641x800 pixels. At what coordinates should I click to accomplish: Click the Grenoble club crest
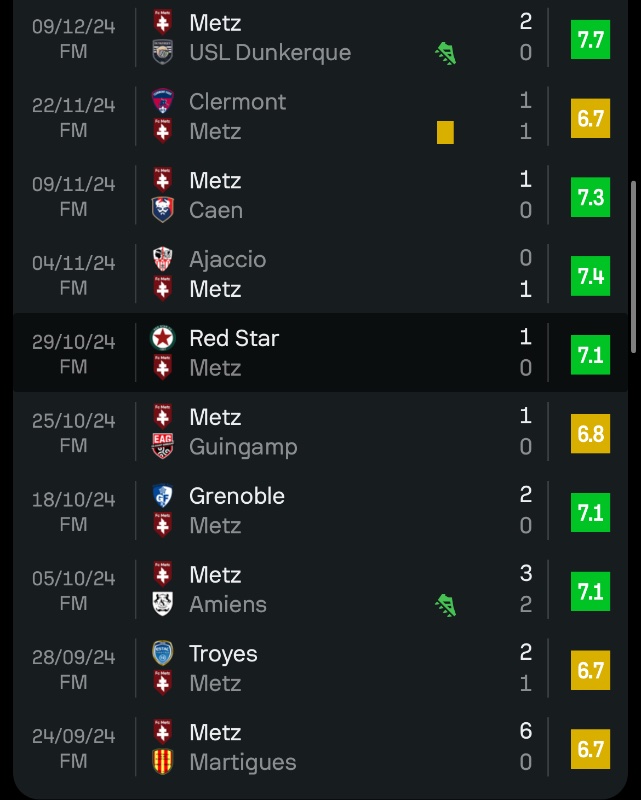pos(162,496)
